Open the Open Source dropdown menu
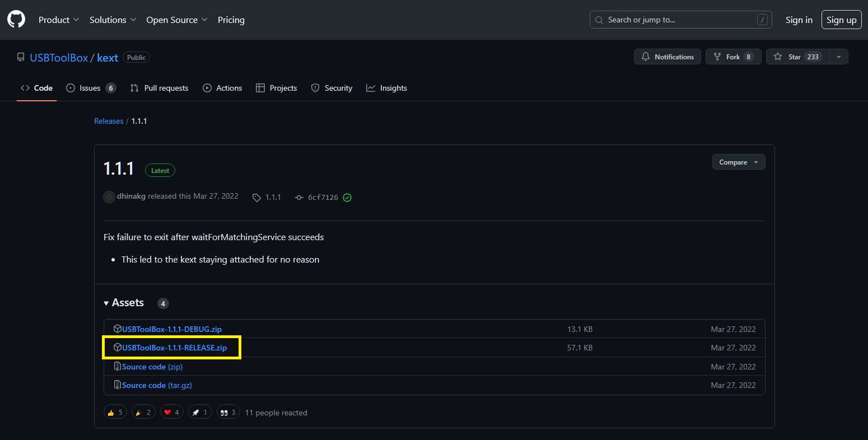The width and height of the screenshot is (868, 440). pyautogui.click(x=177, y=20)
